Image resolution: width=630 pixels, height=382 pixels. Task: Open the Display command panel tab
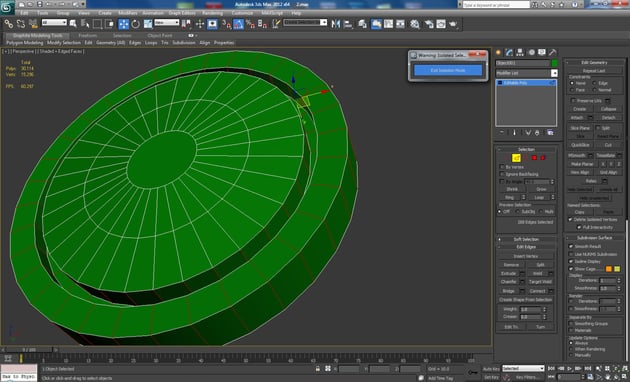(x=542, y=52)
